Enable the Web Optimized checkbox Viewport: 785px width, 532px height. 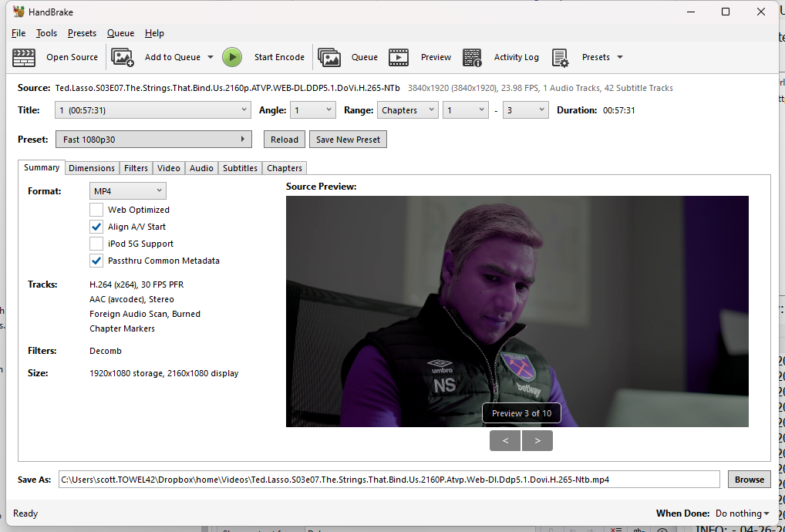point(96,210)
